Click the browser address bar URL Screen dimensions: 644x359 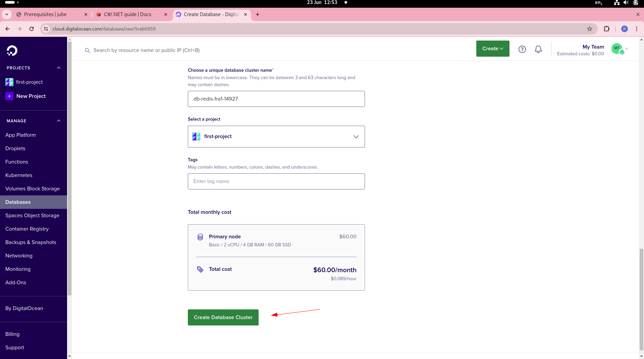[104, 29]
